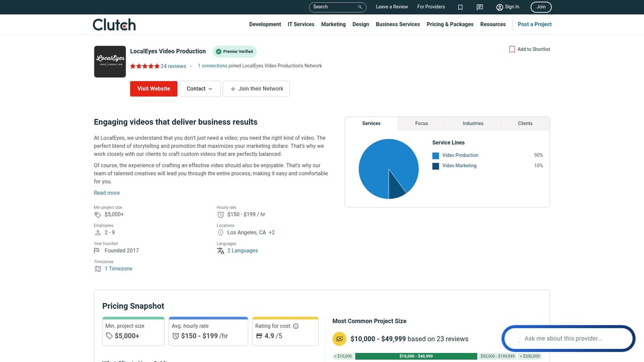Open the Design menu
The image size is (644, 362).
coord(361,25)
